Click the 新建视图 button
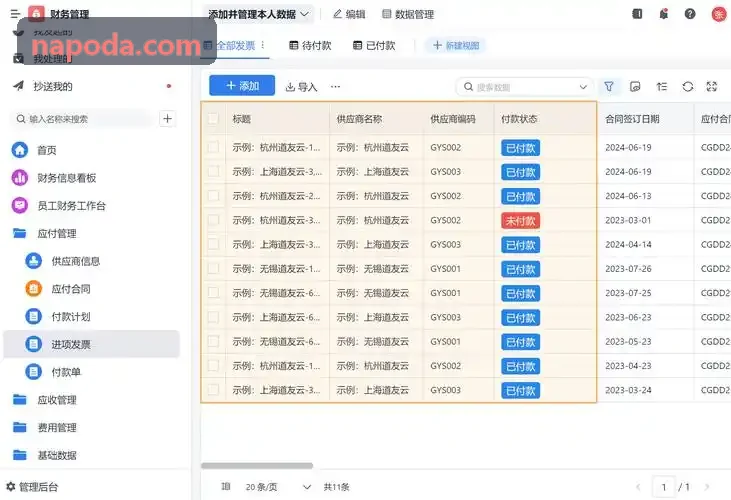The image size is (731, 500). pos(455,45)
